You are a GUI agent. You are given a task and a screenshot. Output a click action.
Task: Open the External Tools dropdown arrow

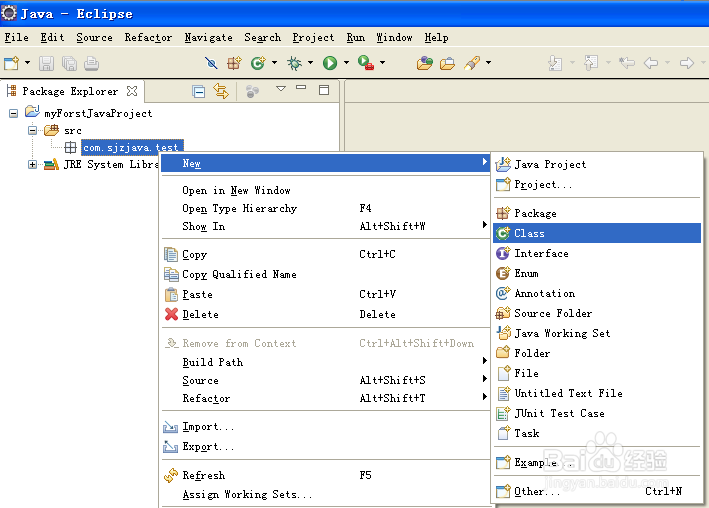tap(383, 63)
